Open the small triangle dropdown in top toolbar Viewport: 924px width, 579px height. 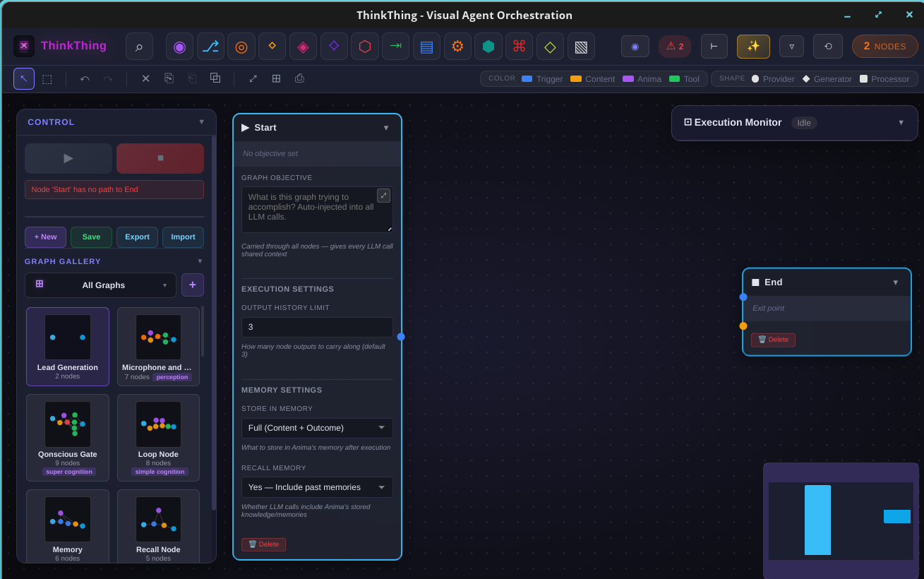(791, 47)
